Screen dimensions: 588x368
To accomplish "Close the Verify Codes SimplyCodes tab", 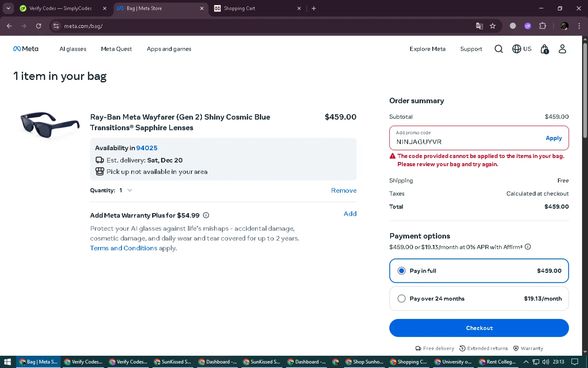I will [x=105, y=8].
